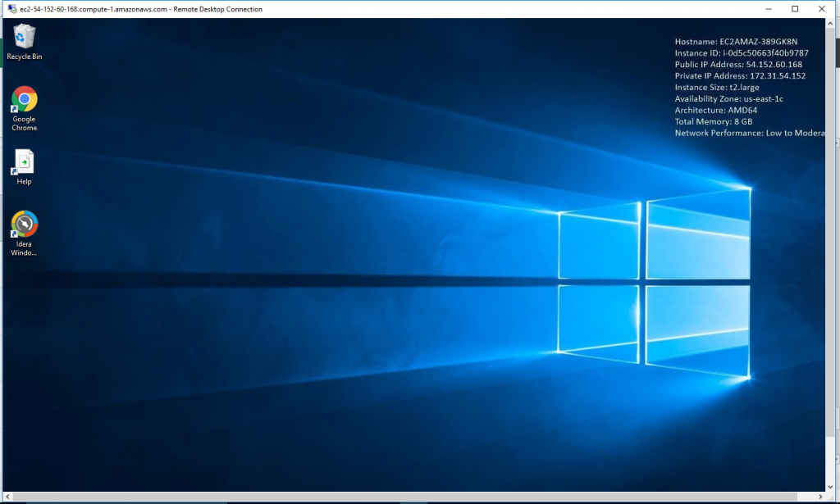Viewport: 840px width, 504px height.
Task: Click the left arrow on the horizontal scrollbar
Action: [x=6, y=496]
